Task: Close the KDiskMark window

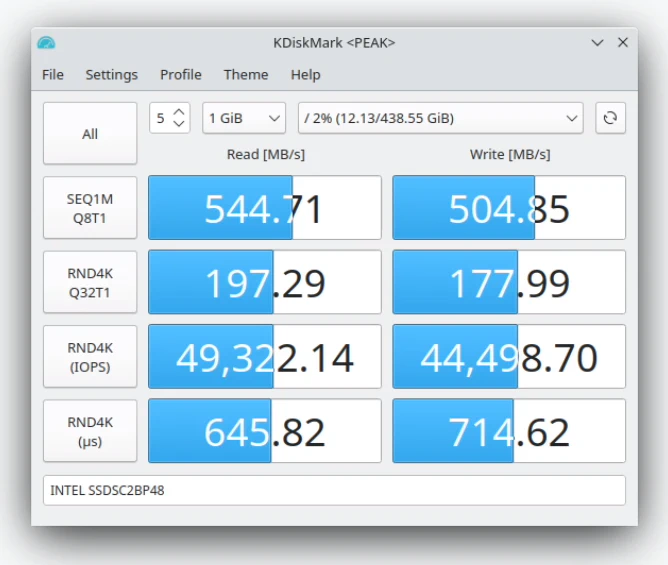Action: point(623,42)
